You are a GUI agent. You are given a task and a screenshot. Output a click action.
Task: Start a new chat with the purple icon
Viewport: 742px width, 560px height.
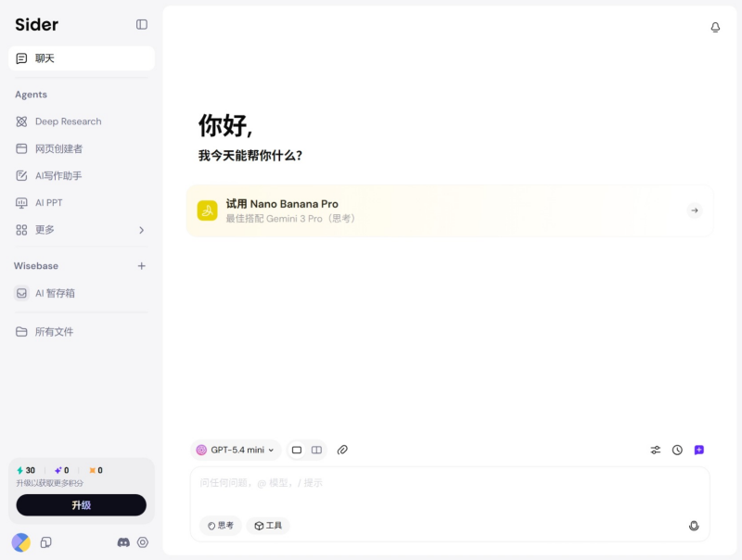click(x=699, y=450)
